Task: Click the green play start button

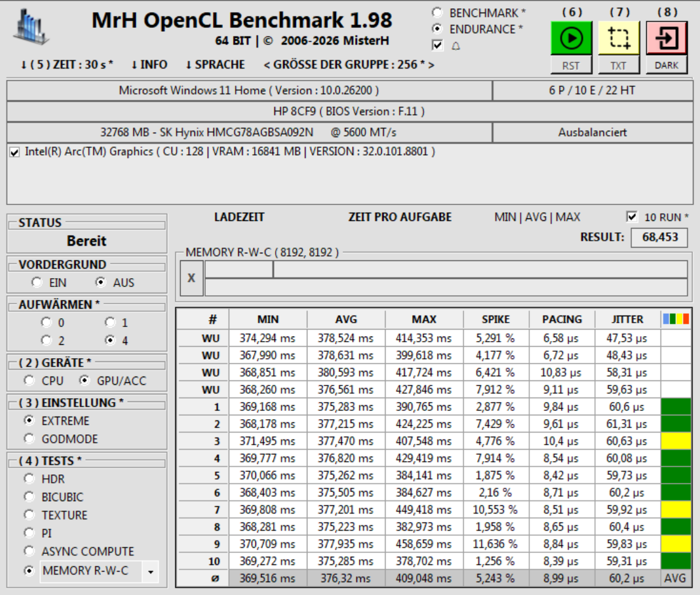Action: pos(572,38)
